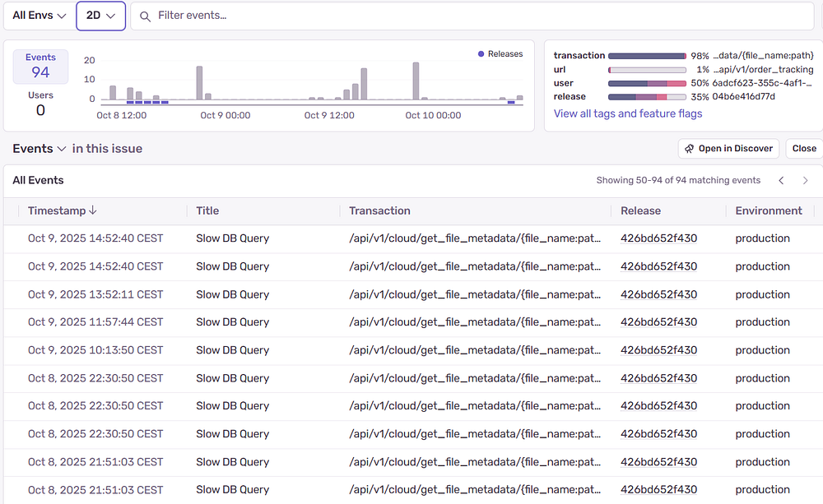This screenshot has height=504, width=823.
Task: Open release 426bd652f430 in 10:13:50 row
Action: (658, 349)
